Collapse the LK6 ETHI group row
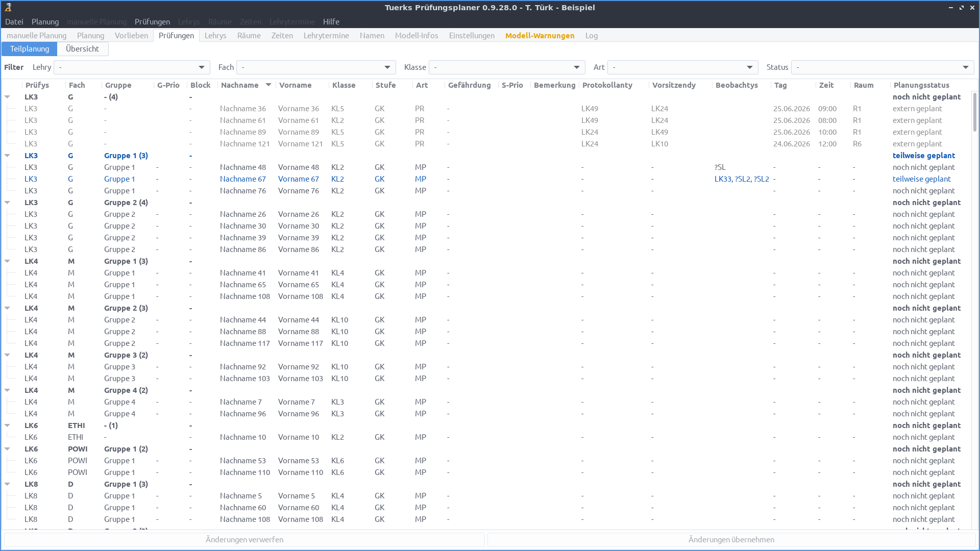 pos(8,425)
